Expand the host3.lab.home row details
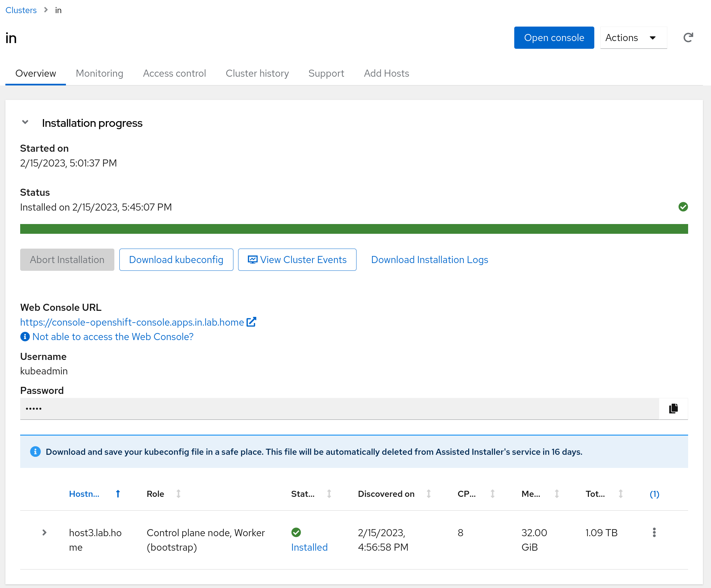The image size is (711, 588). (x=44, y=532)
